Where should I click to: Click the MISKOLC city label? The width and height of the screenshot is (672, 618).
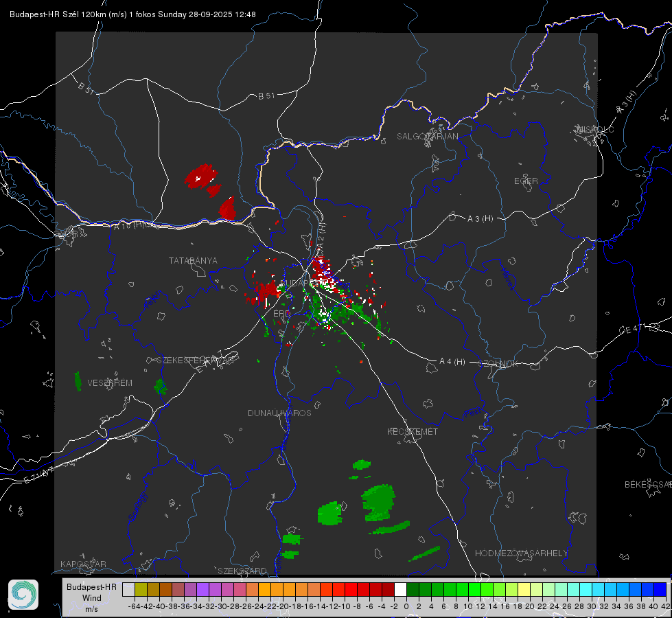click(595, 130)
